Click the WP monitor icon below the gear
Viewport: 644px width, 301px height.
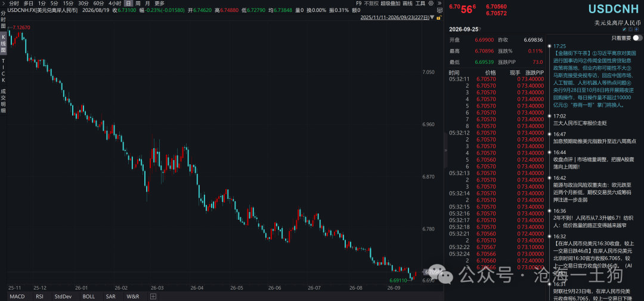click(440, 10)
